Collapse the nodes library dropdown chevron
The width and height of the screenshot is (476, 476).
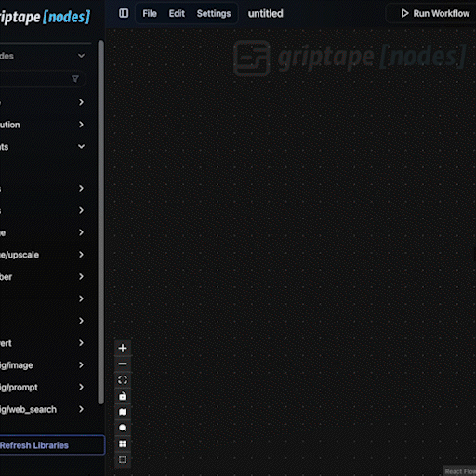(x=81, y=56)
